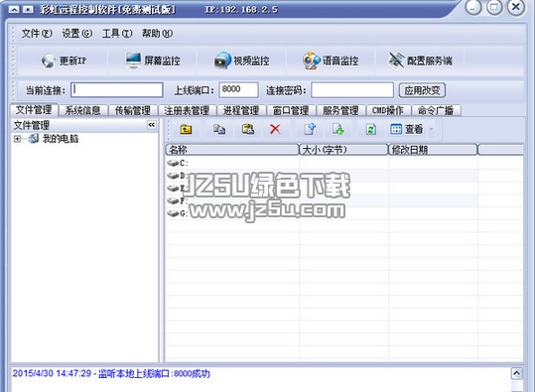Select drive G: in file list
This screenshot has height=392, width=535.
click(178, 213)
